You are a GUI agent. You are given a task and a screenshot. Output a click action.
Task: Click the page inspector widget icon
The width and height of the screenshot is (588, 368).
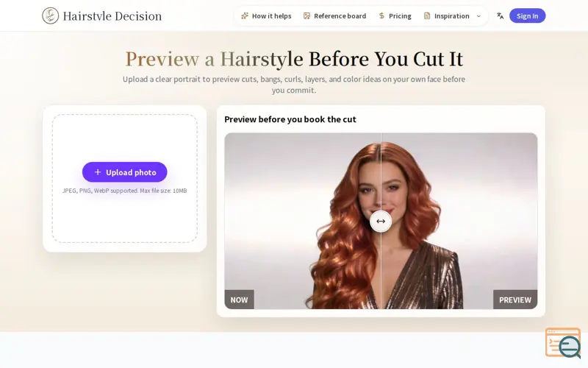563,343
